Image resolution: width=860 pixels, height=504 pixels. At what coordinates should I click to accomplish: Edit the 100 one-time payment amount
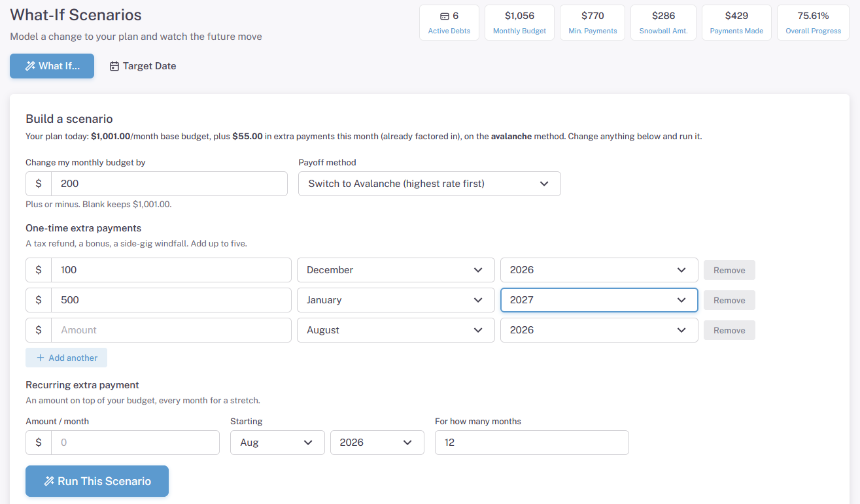click(x=171, y=270)
